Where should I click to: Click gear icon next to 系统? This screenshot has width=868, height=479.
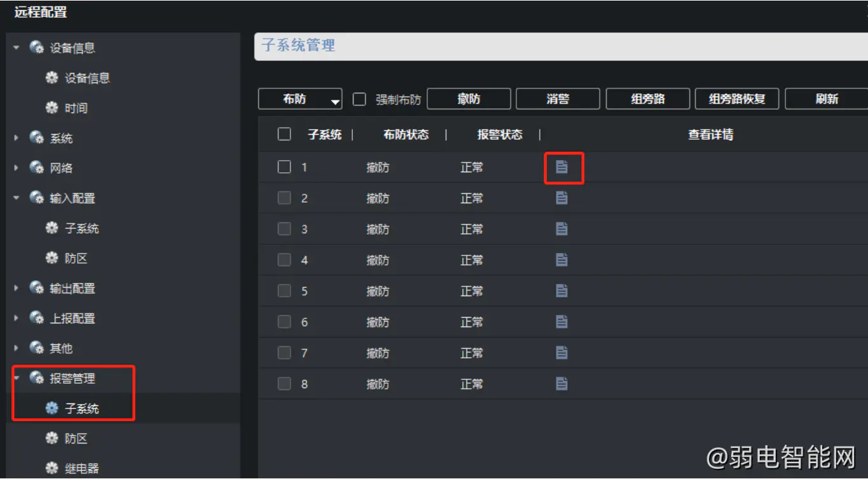click(37, 138)
